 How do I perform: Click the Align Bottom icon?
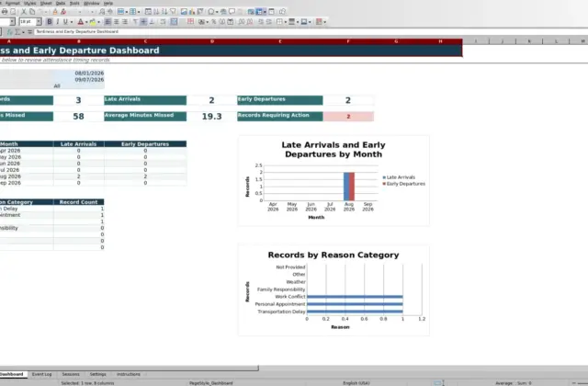[x=152, y=22]
